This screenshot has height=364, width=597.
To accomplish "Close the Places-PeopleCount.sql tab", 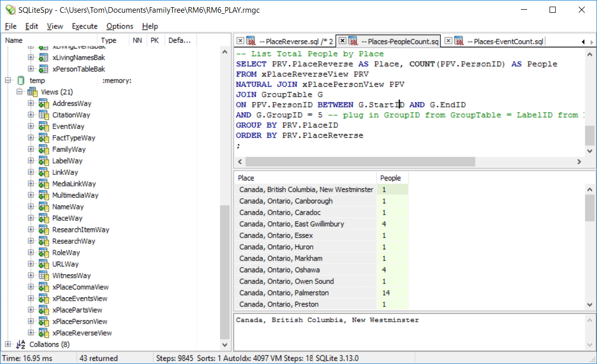I will pyautogui.click(x=342, y=41).
